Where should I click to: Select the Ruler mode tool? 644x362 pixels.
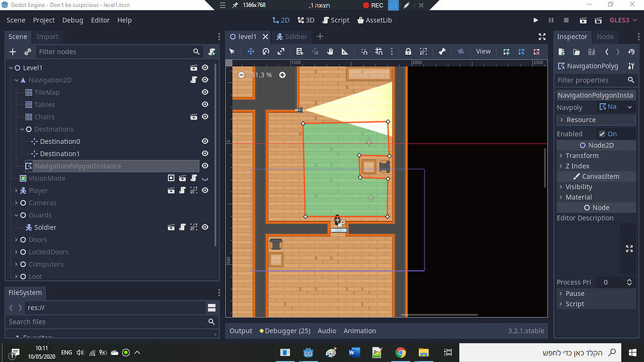point(345,52)
